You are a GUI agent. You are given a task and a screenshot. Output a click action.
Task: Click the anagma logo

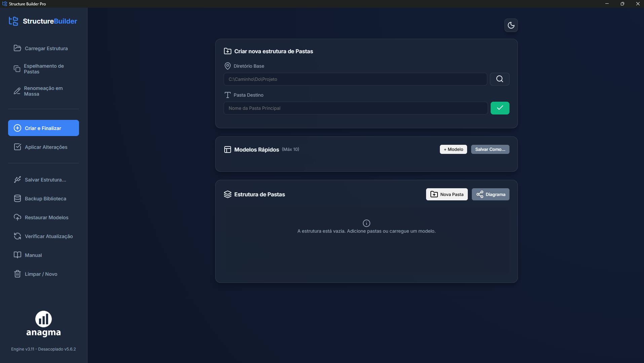click(43, 324)
